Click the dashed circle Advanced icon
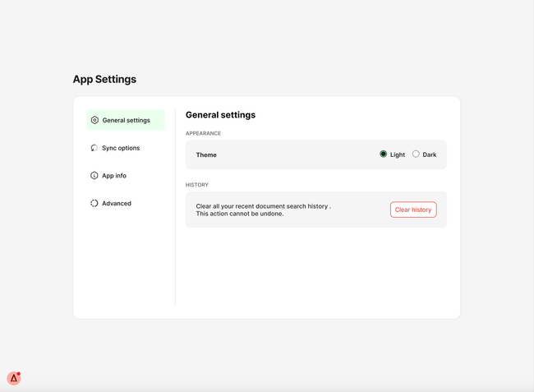 pos(94,203)
